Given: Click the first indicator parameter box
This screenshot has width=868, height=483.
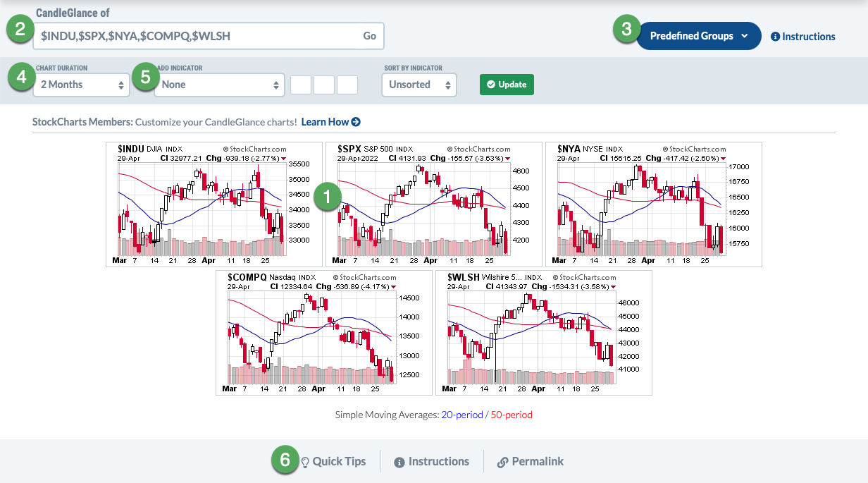Looking at the screenshot, I should (x=301, y=85).
